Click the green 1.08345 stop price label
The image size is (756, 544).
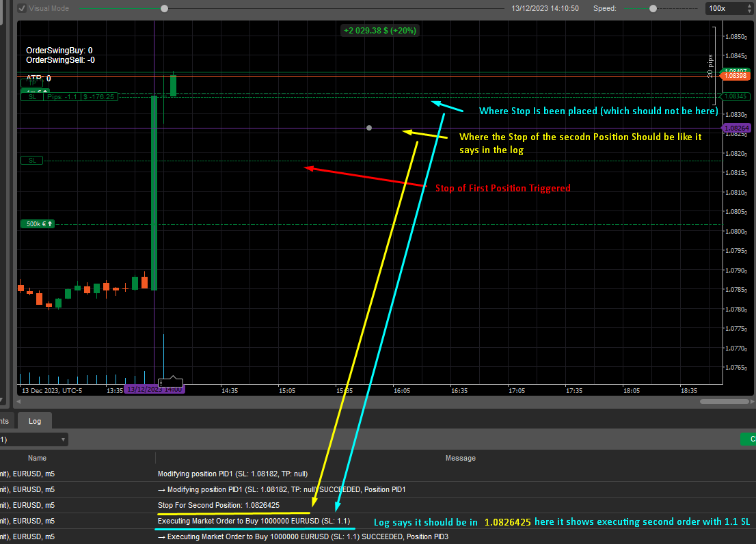click(x=736, y=96)
